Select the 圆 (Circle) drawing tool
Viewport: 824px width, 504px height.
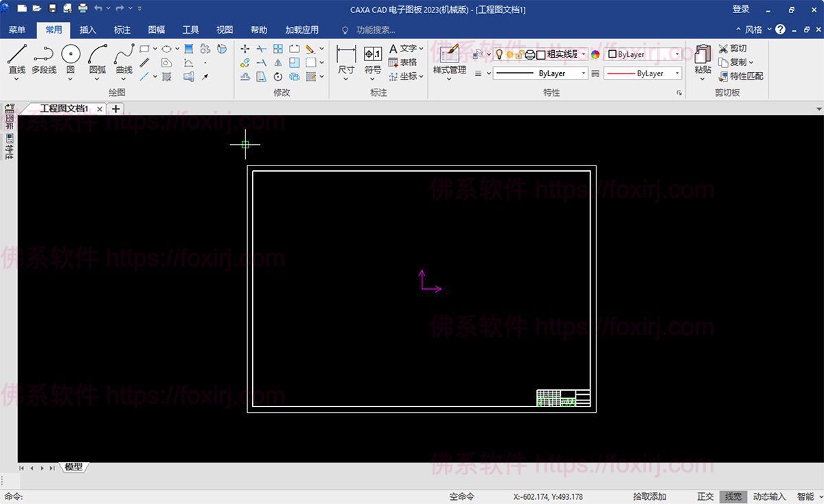tap(70, 55)
